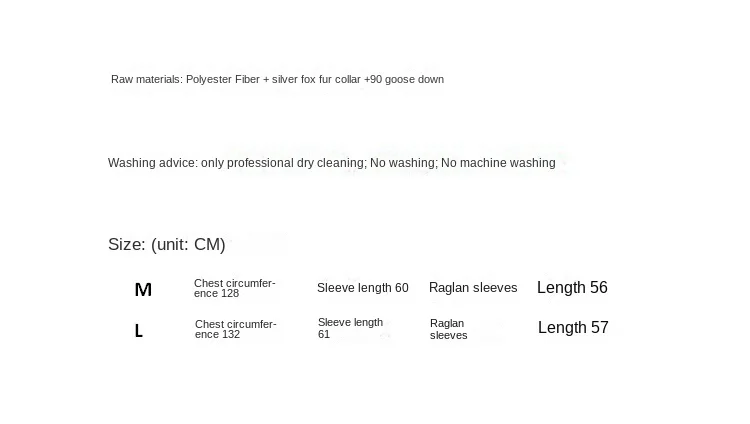Click the phrase No machine washing

(498, 163)
